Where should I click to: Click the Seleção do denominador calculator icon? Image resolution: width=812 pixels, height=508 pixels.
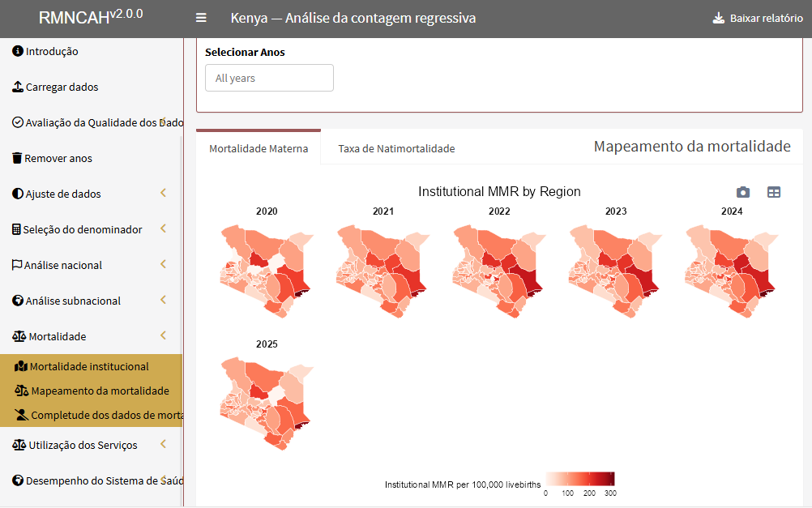[x=16, y=229]
